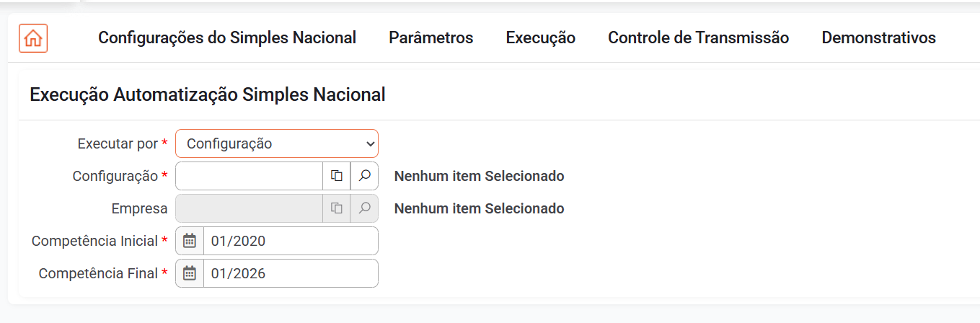Click the copy icon beside Configuração field
This screenshot has width=980, height=323.
click(x=336, y=176)
